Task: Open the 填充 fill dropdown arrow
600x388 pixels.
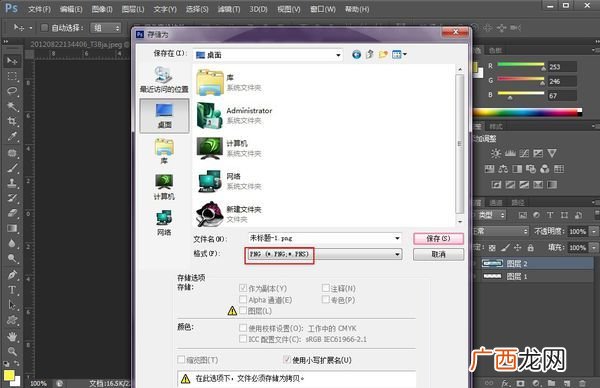Action: (x=593, y=248)
